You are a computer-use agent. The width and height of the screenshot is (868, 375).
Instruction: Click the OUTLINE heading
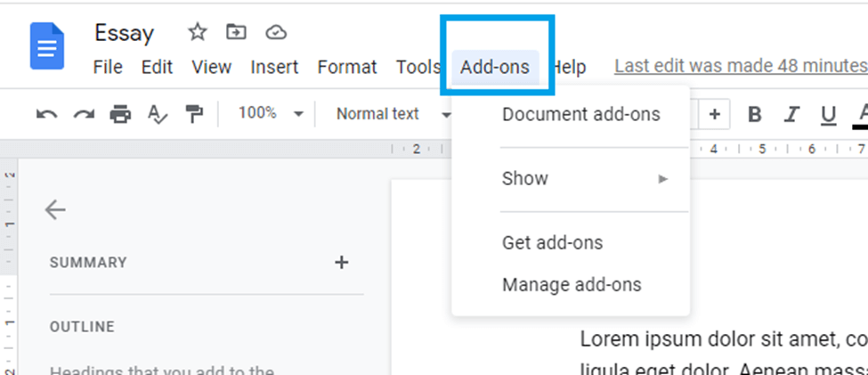tap(82, 327)
